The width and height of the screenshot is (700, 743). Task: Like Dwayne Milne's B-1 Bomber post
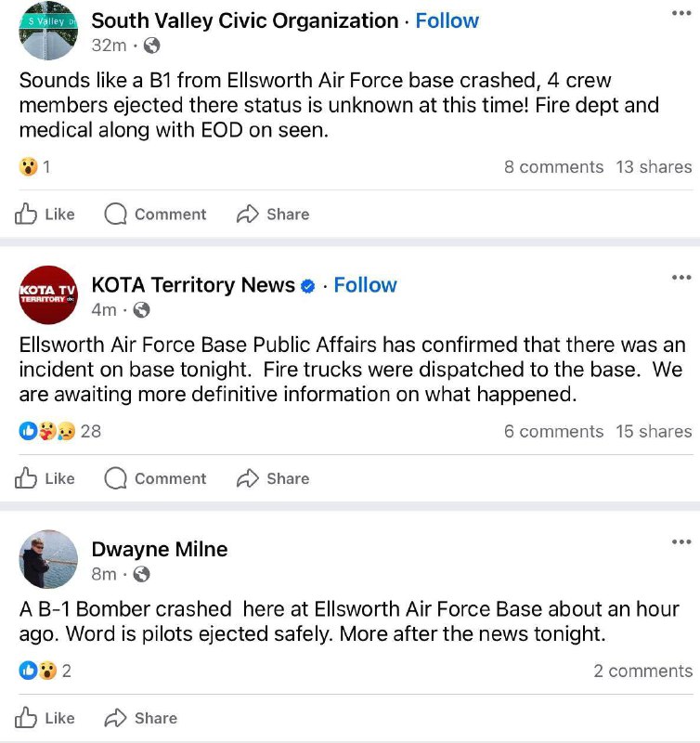[x=45, y=718]
